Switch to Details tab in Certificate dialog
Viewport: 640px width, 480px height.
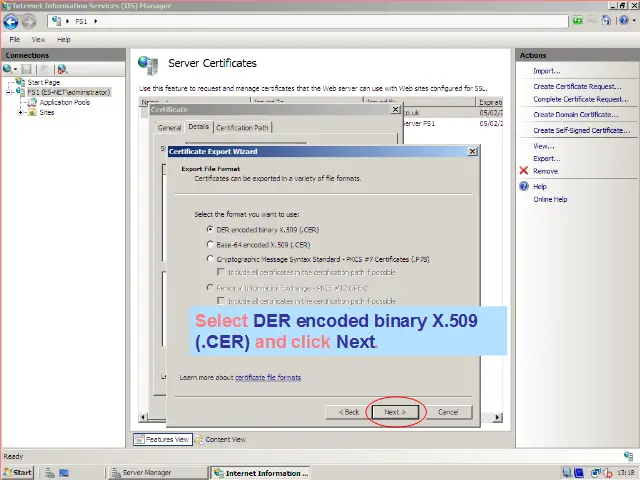[x=199, y=127]
